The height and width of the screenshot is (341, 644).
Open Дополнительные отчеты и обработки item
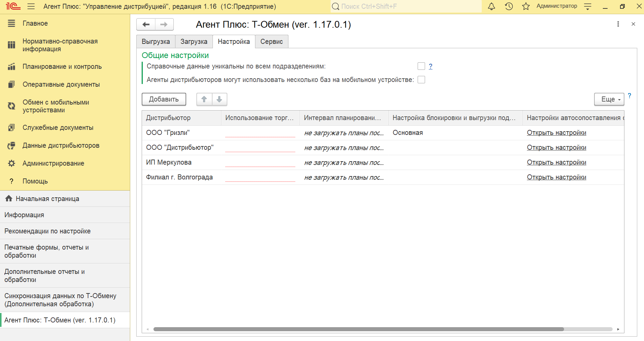[x=65, y=276]
